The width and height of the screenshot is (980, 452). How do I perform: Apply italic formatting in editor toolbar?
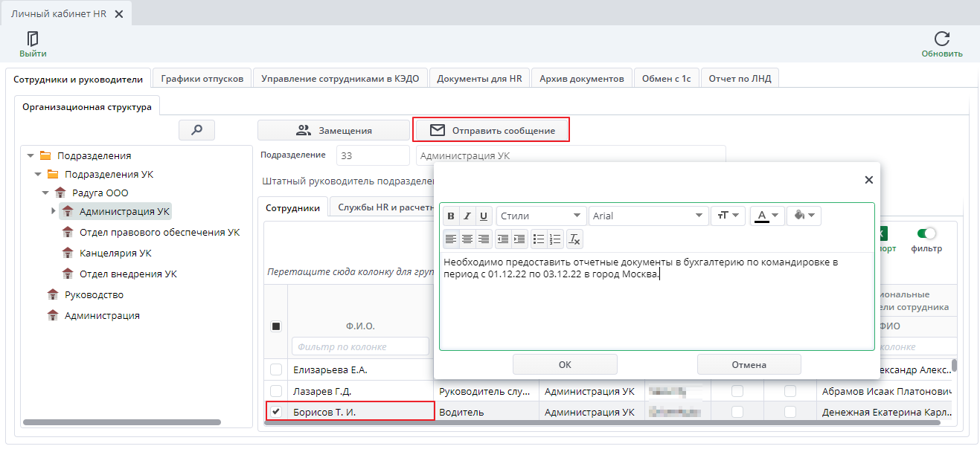tap(467, 216)
